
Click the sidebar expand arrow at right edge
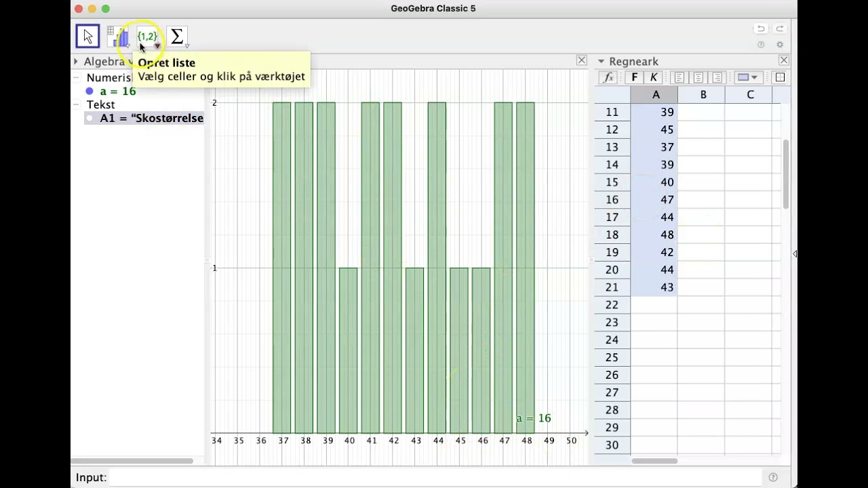click(x=795, y=253)
